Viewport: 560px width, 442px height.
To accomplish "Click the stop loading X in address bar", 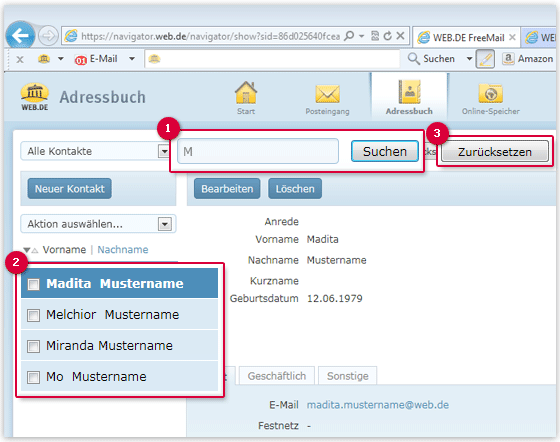I will [400, 36].
